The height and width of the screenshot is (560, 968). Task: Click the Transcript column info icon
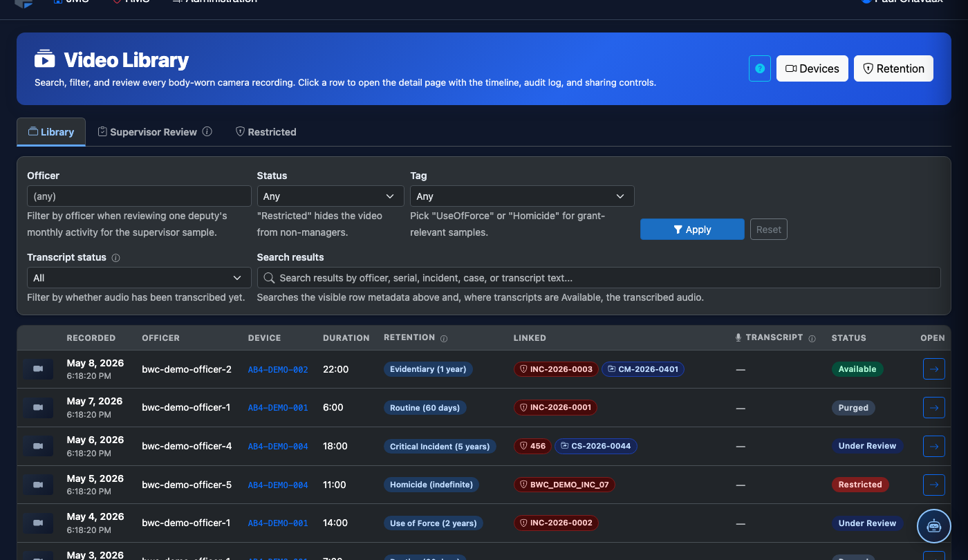(812, 339)
